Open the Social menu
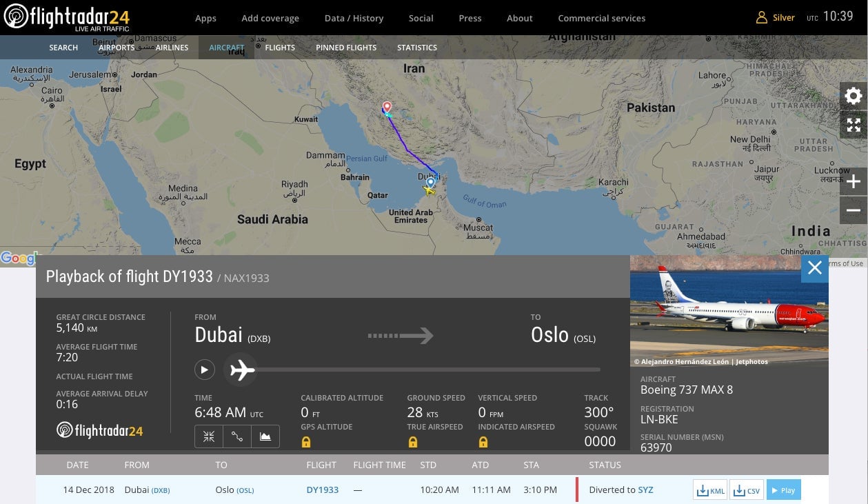Image resolution: width=868 pixels, height=504 pixels. pyautogui.click(x=421, y=19)
